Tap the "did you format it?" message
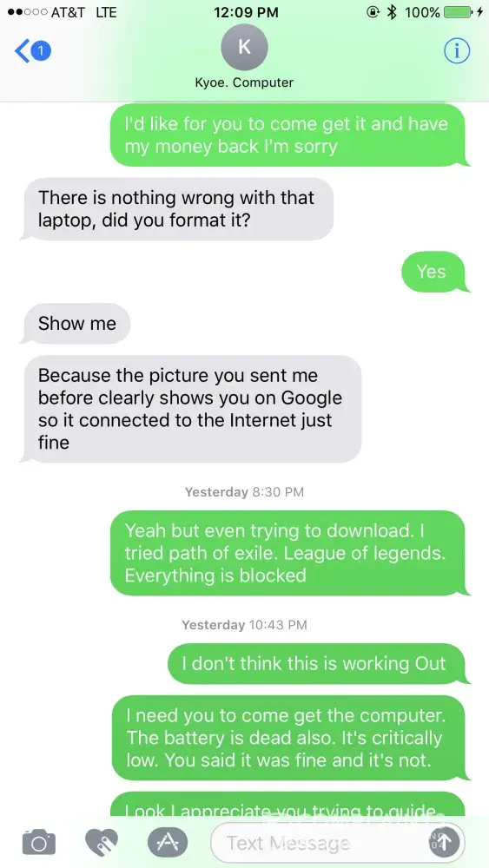 pos(177,208)
